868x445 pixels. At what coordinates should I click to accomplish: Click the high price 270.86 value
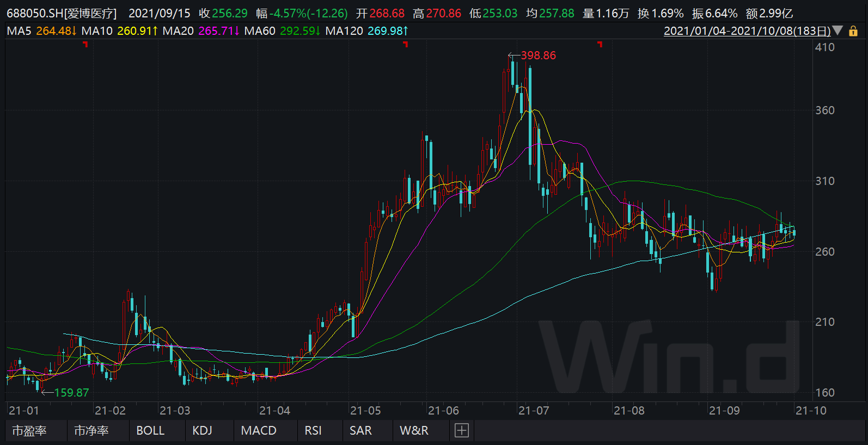coord(444,14)
